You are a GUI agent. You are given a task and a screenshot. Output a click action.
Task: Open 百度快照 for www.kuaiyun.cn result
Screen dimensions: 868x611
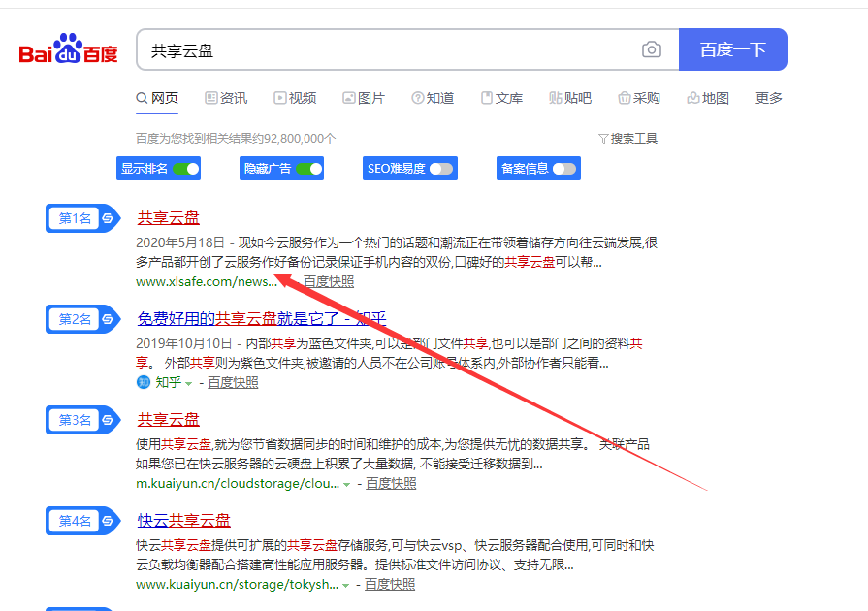tap(390, 585)
